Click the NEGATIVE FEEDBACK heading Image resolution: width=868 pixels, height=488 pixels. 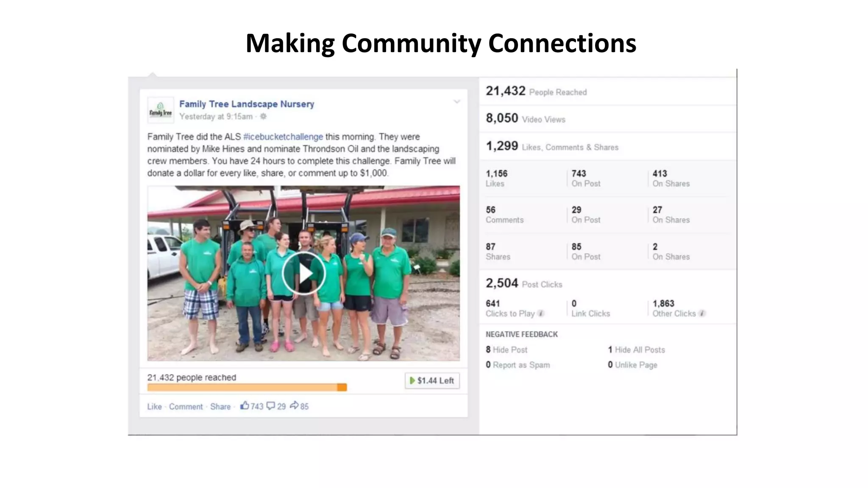(522, 334)
